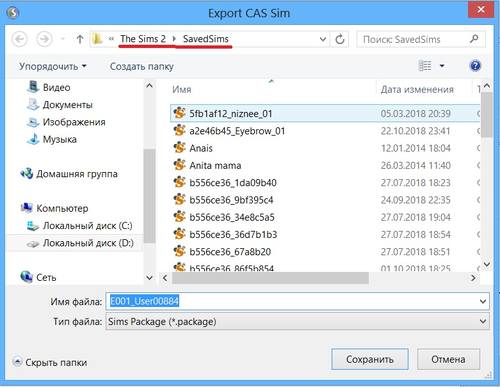Image resolution: width=500 pixels, height=387 pixels.
Task: Click the Forward navigation arrow
Action: click(x=44, y=39)
